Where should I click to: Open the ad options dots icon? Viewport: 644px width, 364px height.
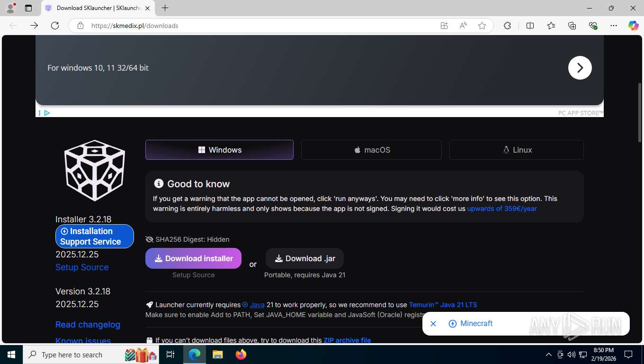(x=39, y=113)
